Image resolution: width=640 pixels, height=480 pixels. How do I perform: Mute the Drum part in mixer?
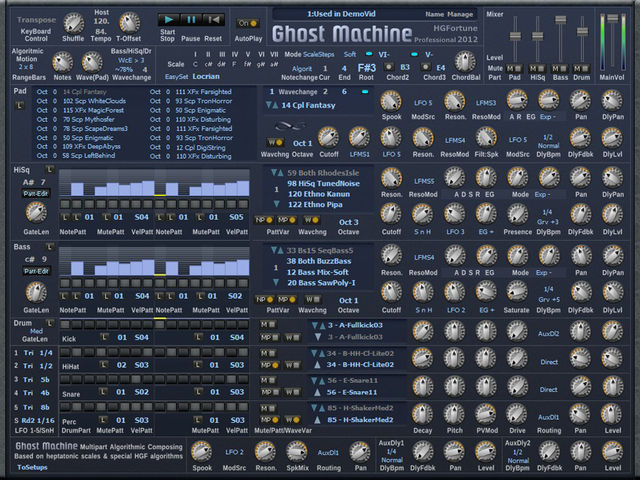(x=581, y=68)
